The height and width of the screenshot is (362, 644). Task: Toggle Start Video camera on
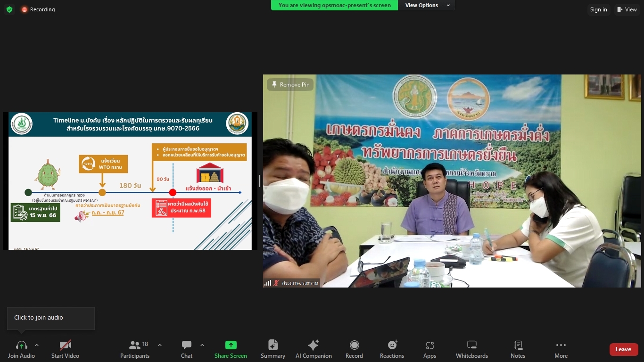65,349
